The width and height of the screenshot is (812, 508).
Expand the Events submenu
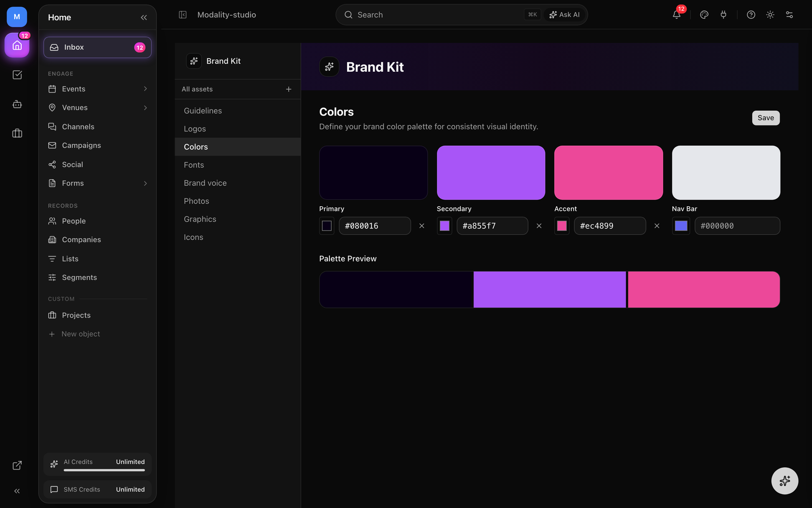pyautogui.click(x=145, y=89)
